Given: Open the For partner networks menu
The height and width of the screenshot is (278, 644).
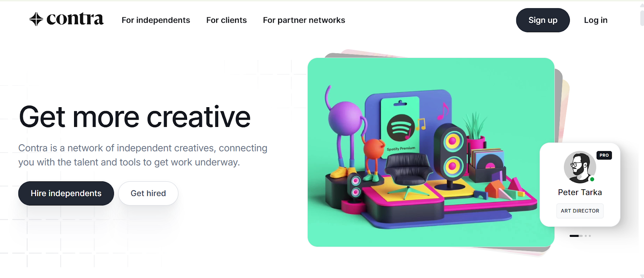Looking at the screenshot, I should 304,20.
